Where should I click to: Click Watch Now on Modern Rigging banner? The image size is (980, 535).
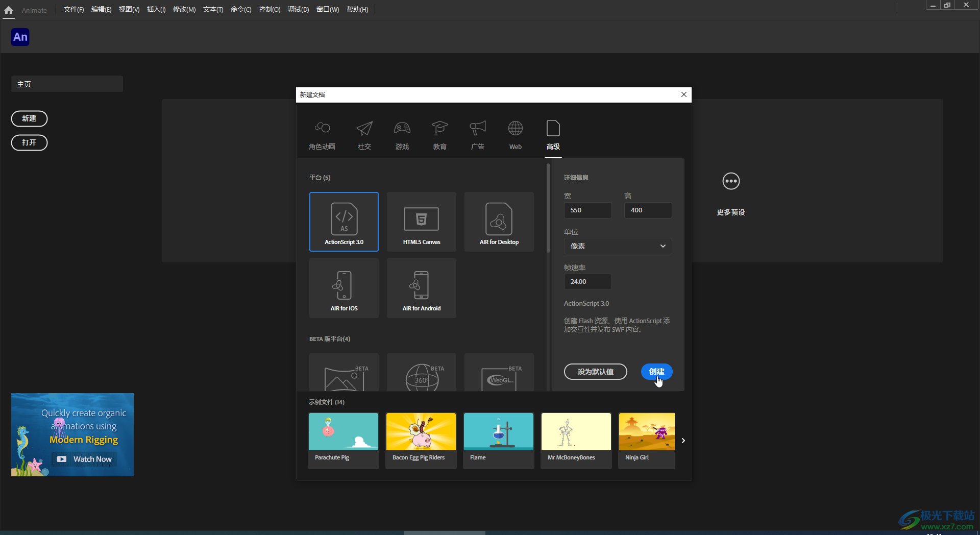pyautogui.click(x=85, y=459)
